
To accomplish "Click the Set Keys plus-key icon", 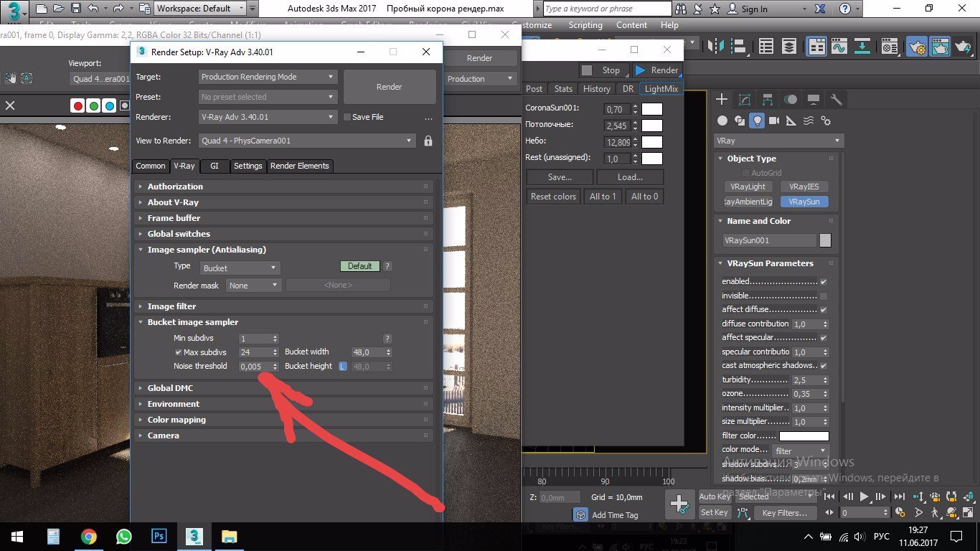I will 680,504.
